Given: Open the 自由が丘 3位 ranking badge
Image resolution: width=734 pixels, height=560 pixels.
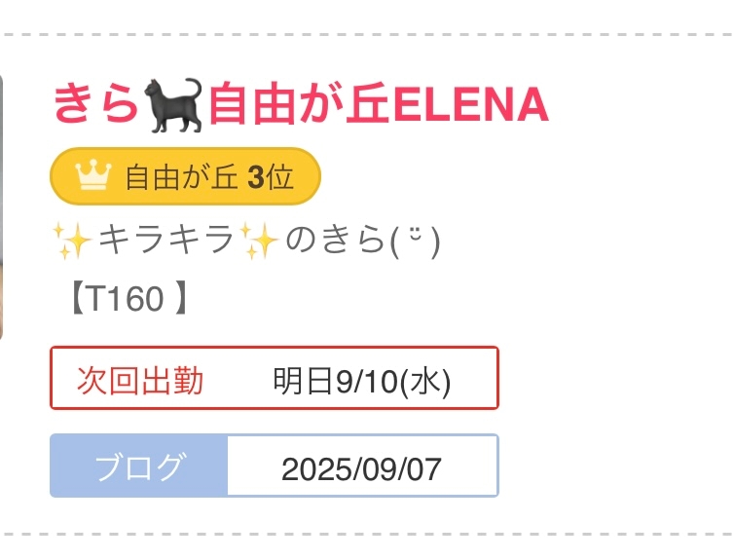Looking at the screenshot, I should 185,177.
